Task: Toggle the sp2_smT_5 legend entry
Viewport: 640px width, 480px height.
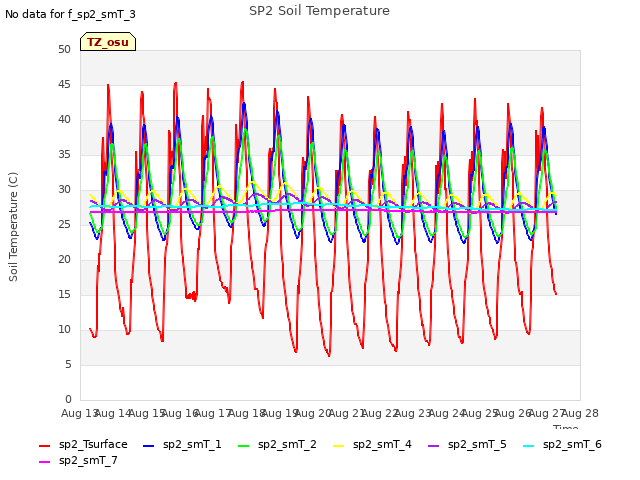Action: [x=467, y=444]
